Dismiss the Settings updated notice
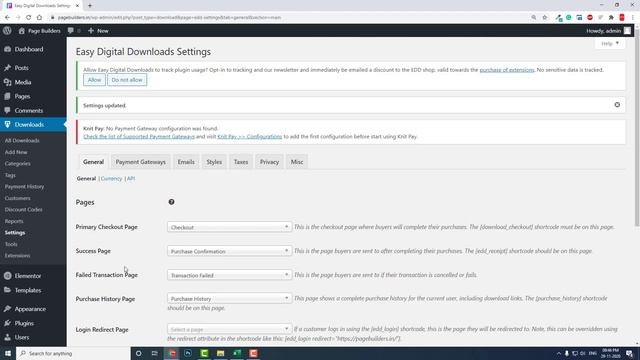 [x=617, y=105]
